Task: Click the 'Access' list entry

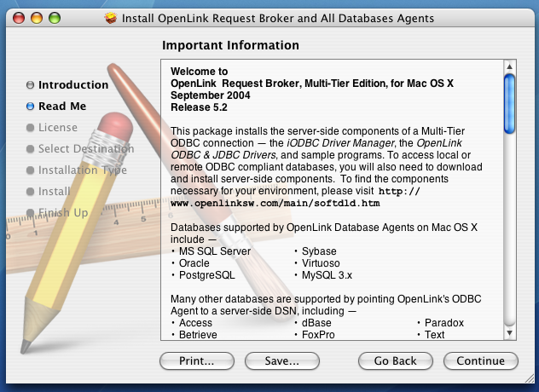Action: pos(195,323)
